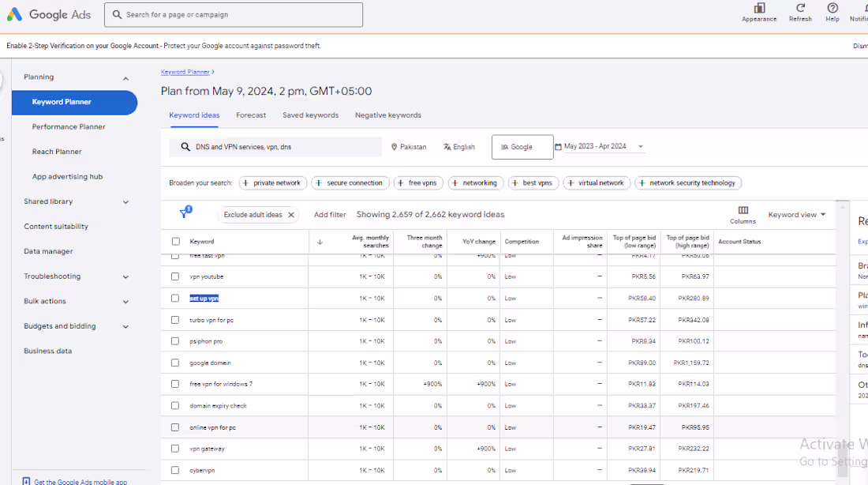868x485 pixels.
Task: Check the select-all keywords checkbox
Action: pos(174,241)
